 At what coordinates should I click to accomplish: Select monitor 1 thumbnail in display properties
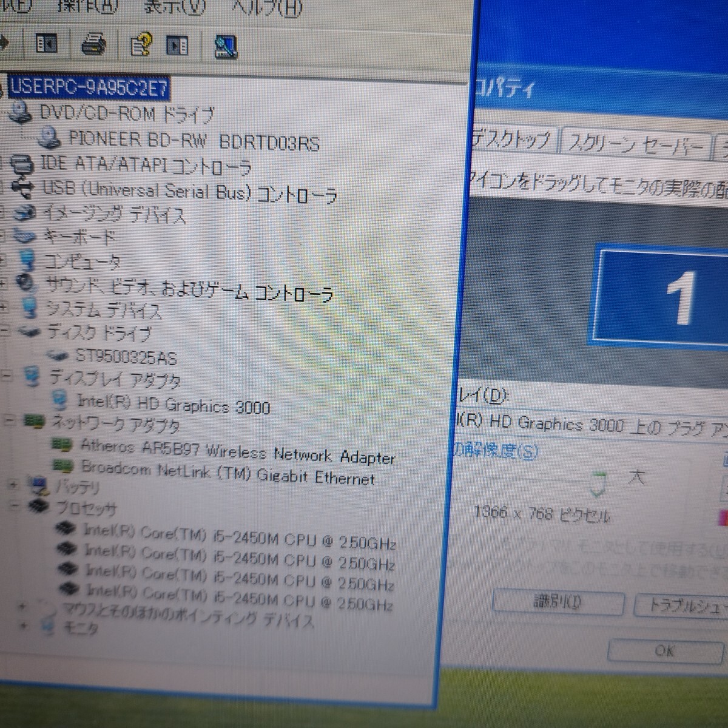tap(659, 297)
